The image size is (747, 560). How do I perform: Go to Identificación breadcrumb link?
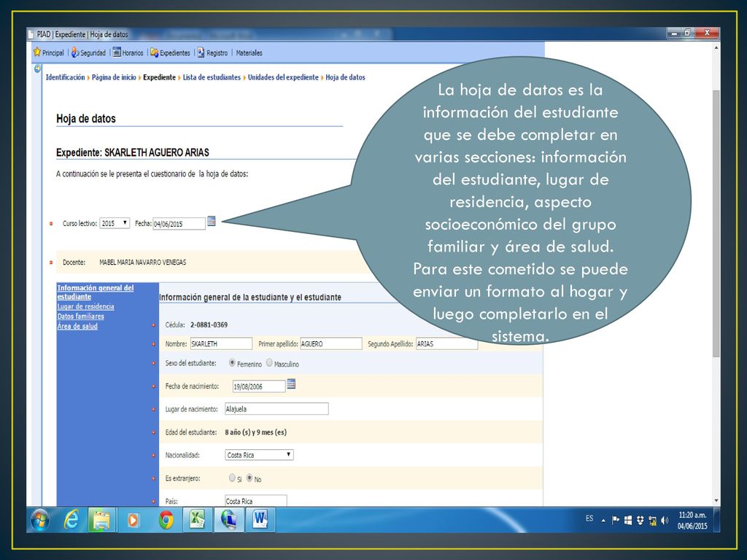(x=65, y=77)
